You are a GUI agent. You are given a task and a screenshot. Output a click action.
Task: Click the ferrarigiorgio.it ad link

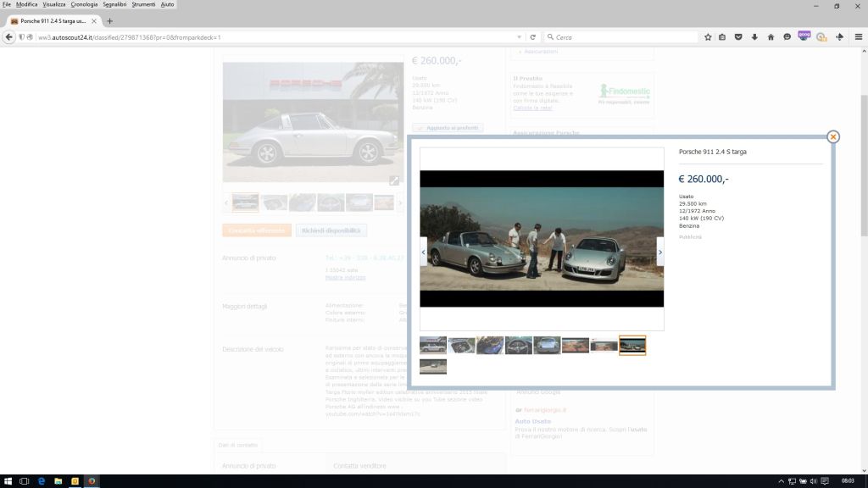pyautogui.click(x=545, y=410)
